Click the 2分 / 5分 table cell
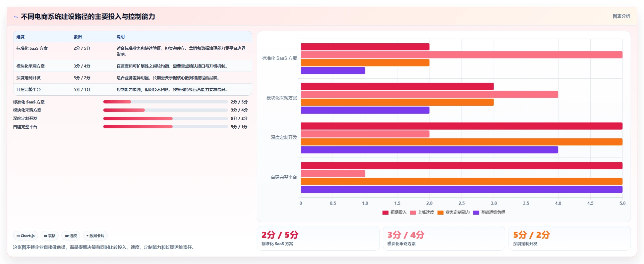The image size is (644, 264). (82, 48)
